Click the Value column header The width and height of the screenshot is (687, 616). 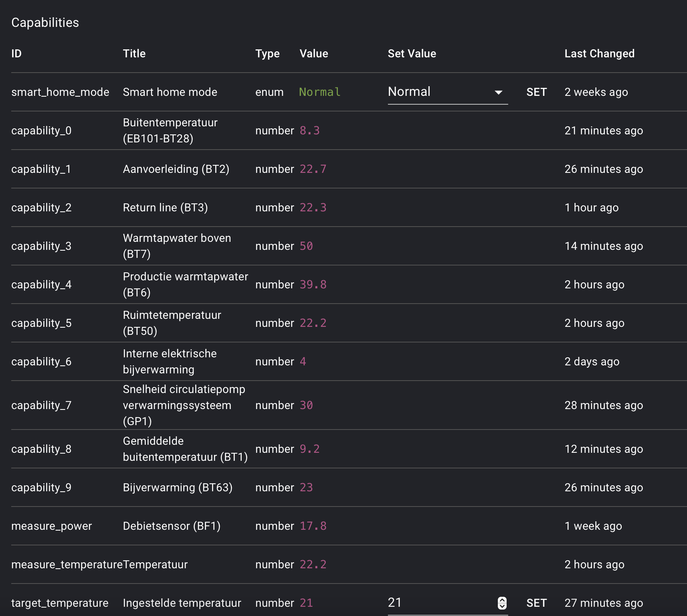pyautogui.click(x=314, y=54)
